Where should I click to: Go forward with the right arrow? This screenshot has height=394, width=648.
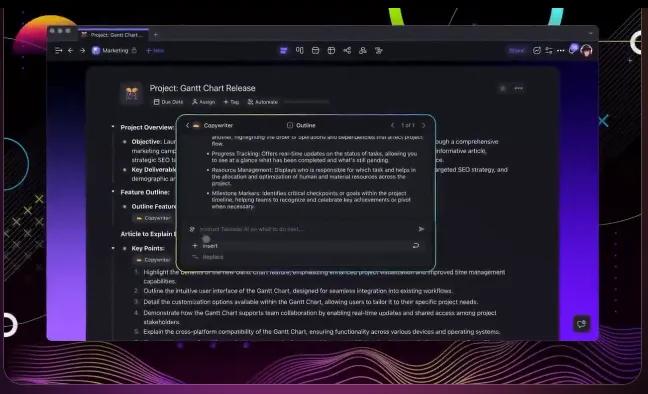[x=82, y=50]
